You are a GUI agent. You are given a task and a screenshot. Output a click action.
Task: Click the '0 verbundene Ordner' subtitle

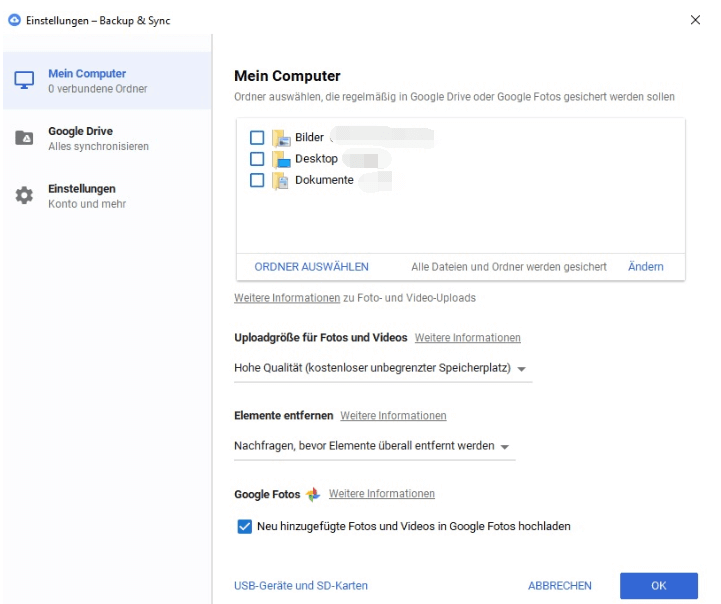pyautogui.click(x=98, y=89)
